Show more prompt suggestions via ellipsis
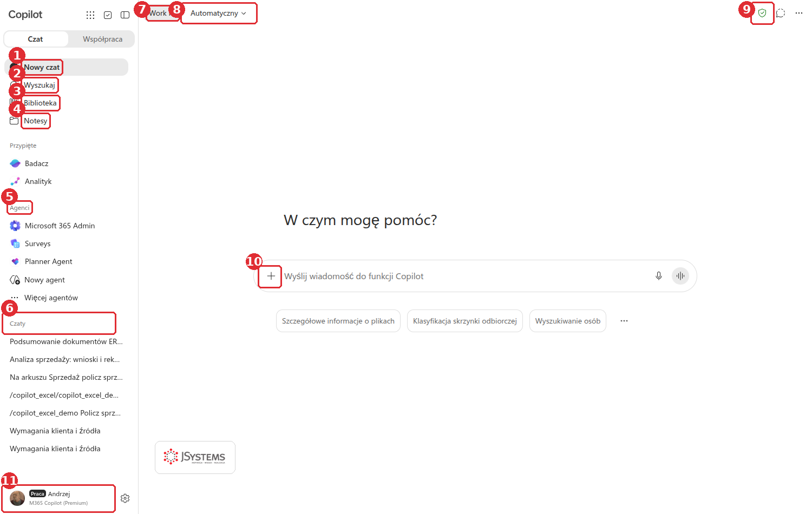 [624, 321]
